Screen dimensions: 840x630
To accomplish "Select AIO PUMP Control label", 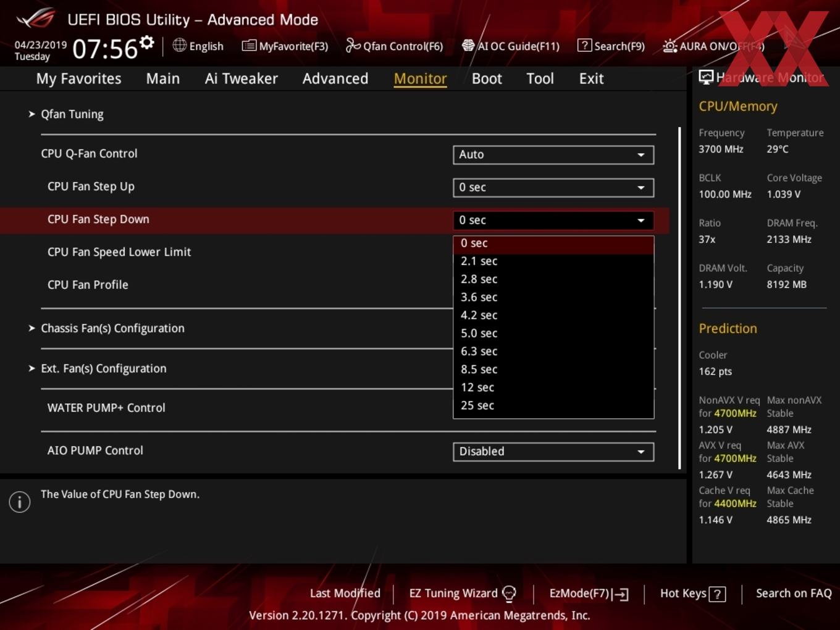I will point(95,450).
